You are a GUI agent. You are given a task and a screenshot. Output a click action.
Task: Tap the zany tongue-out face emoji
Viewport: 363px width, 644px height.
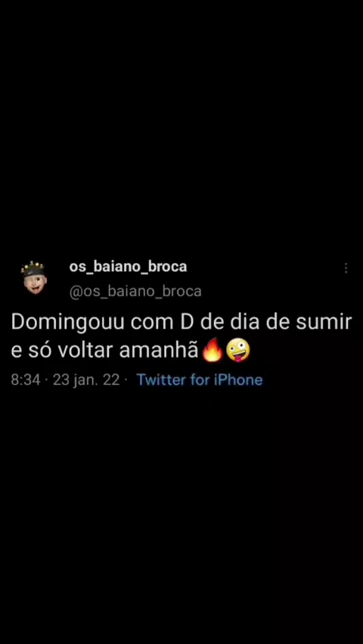point(238,351)
